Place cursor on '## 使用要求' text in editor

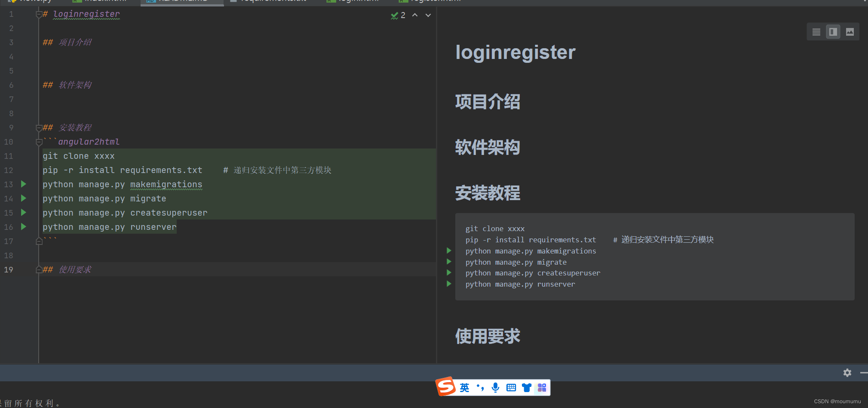pos(67,269)
